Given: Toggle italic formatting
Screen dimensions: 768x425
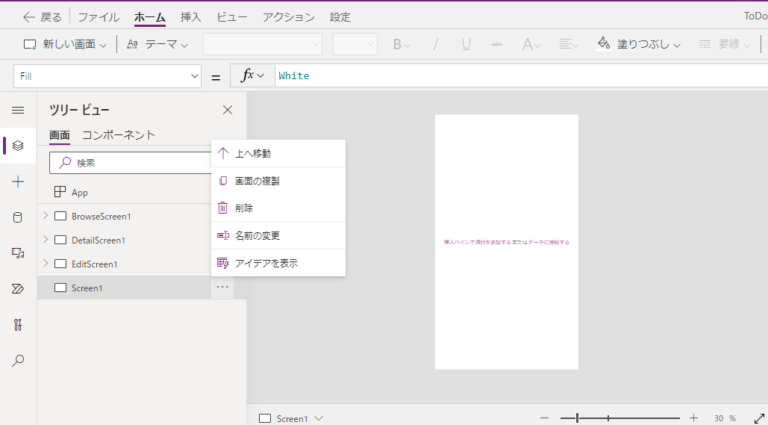Looking at the screenshot, I should (435, 45).
